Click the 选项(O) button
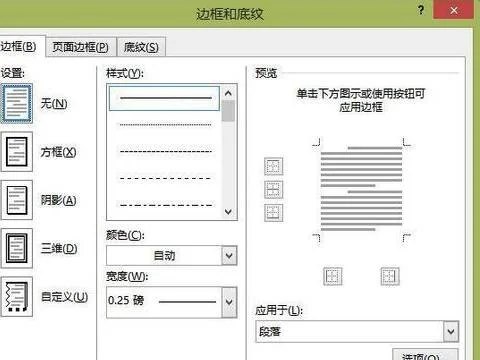Image resolution: width=480 pixels, height=360 pixels. tap(425, 355)
